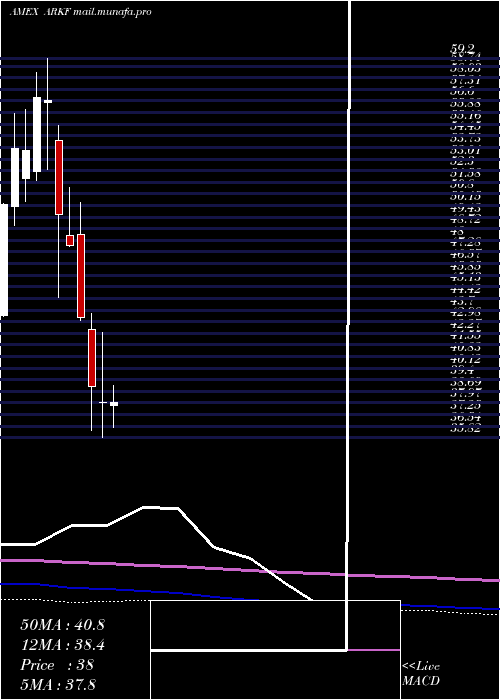This screenshot has height=700, width=500.
Task: Click the 38.69 price axis label
Action: pyautogui.click(x=465, y=383)
